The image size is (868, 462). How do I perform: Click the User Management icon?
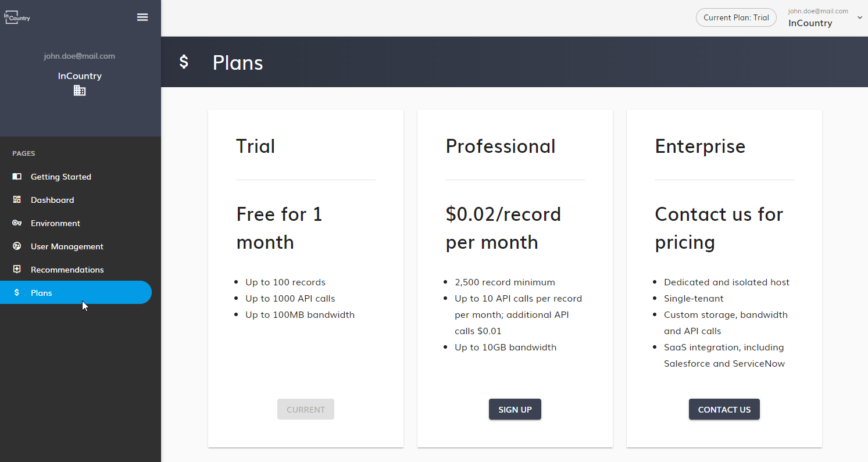click(x=17, y=246)
